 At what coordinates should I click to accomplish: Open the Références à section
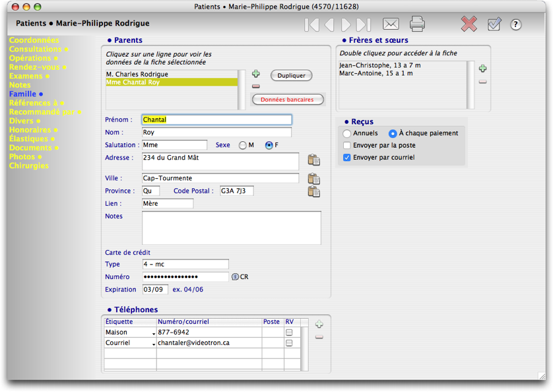[x=37, y=103]
